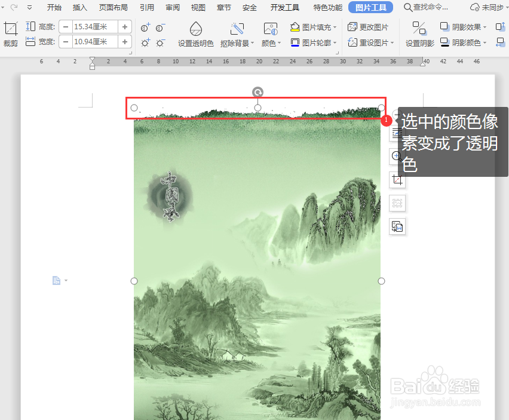
Task: Click the Set Shadow (设置阴影) icon
Action: coord(419,28)
